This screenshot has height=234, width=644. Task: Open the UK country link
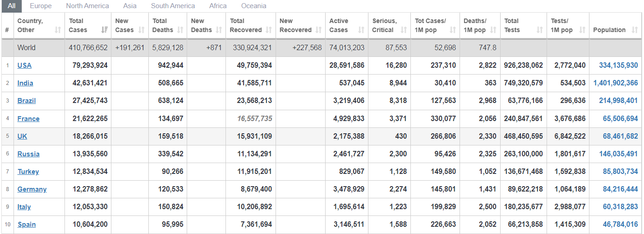pos(23,136)
